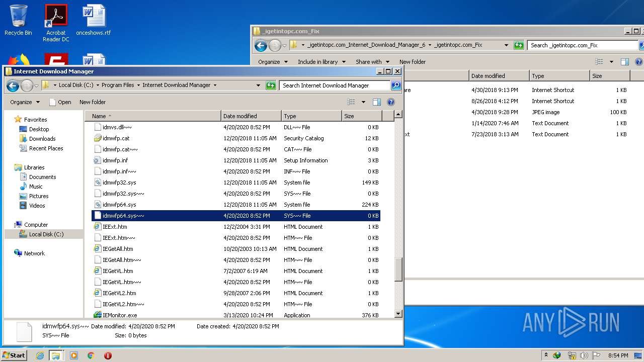Focus Search _igetintopc.com_Fix field
Viewport: 644px width, 362px height.
tap(583, 45)
